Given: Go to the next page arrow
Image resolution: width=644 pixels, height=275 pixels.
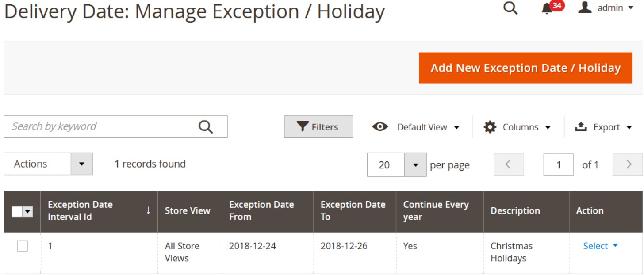Looking at the screenshot, I should (x=629, y=165).
